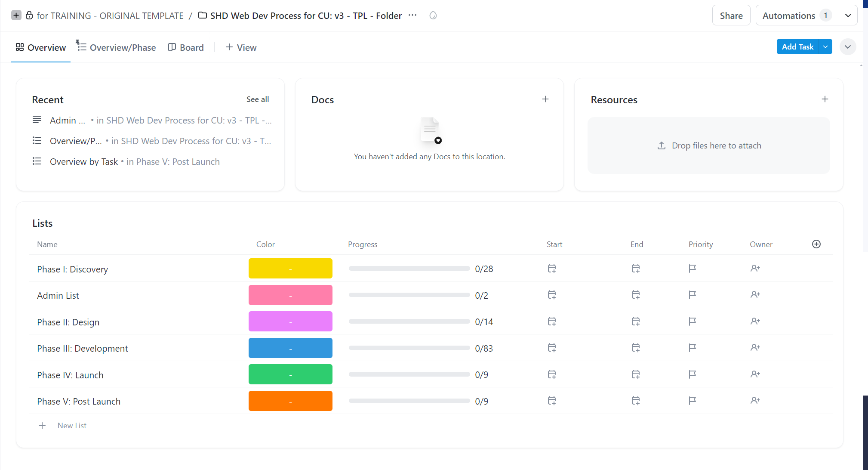Image resolution: width=868 pixels, height=470 pixels.
Task: Open the End date picker for Phase IV: Launch
Action: tap(636, 374)
